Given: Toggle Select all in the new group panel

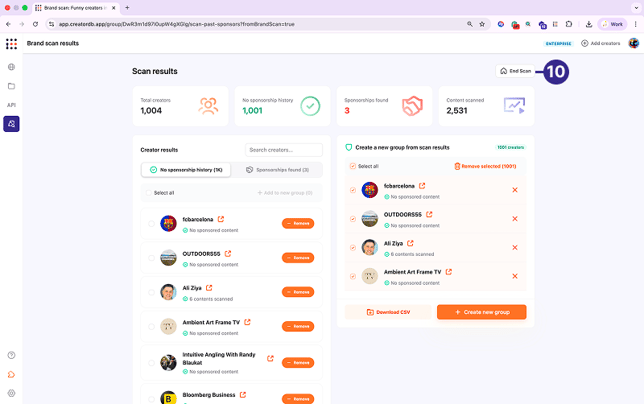Looking at the screenshot, I should click(353, 166).
